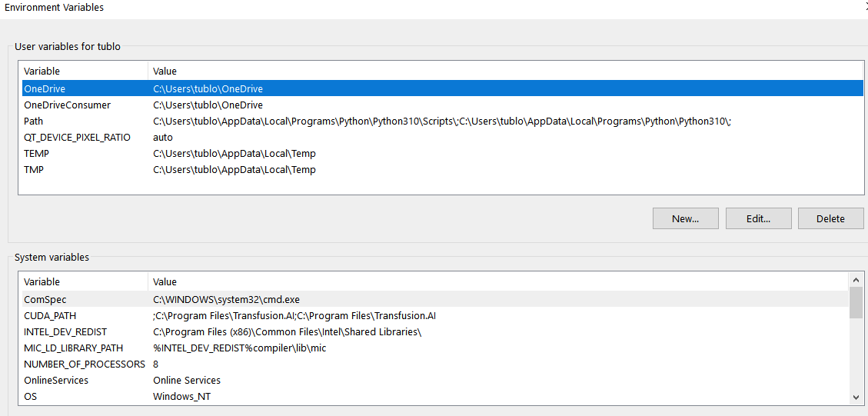The height and width of the screenshot is (416, 868).
Task: Select the user Path variable
Action: (x=442, y=121)
